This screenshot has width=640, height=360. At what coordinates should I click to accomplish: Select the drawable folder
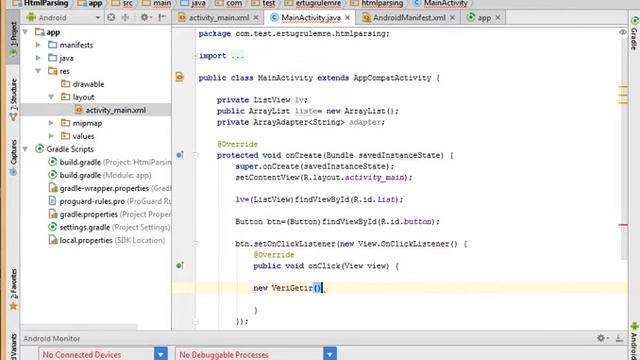coord(88,84)
